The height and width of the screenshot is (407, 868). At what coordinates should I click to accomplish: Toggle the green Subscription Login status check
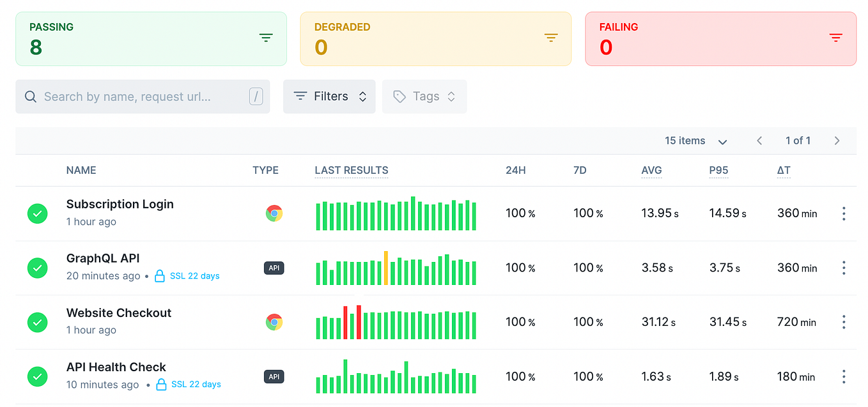tap(38, 213)
